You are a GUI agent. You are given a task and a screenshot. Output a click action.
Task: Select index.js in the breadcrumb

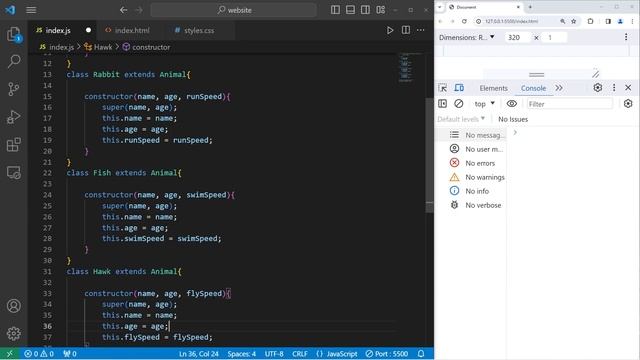coord(61,47)
